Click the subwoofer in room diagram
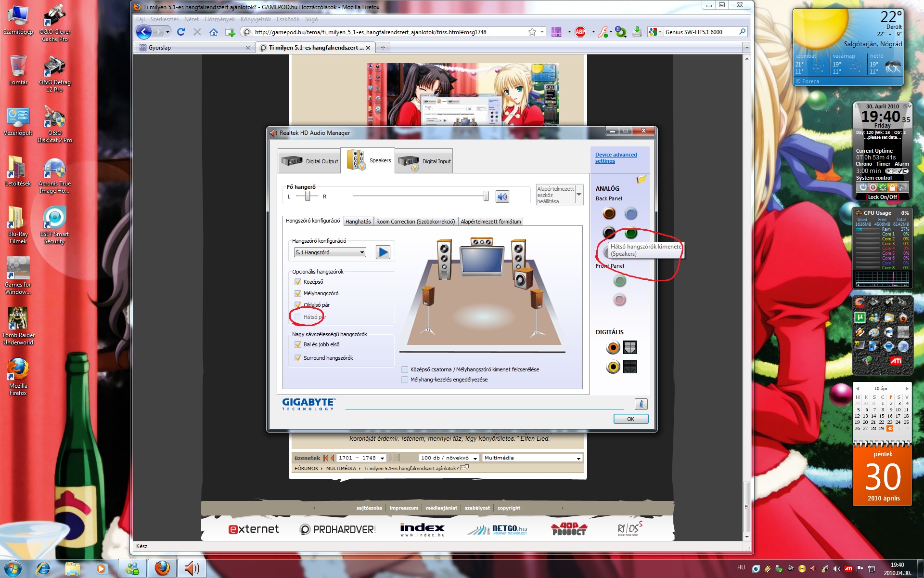Image resolution: width=924 pixels, height=578 pixels. pos(523,278)
